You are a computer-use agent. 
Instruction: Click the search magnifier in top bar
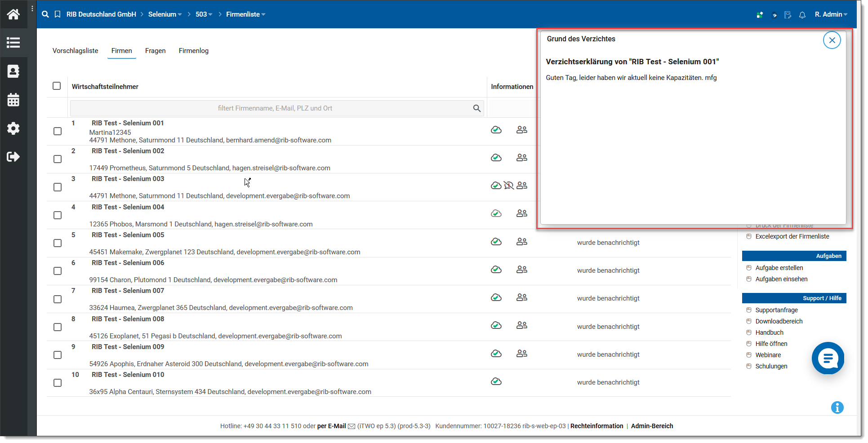click(45, 14)
